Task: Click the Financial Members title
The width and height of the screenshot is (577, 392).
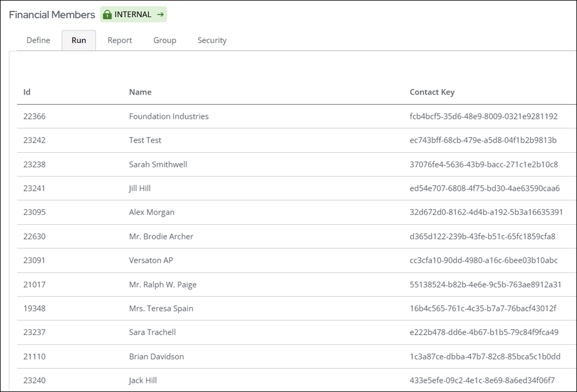Action: (52, 15)
